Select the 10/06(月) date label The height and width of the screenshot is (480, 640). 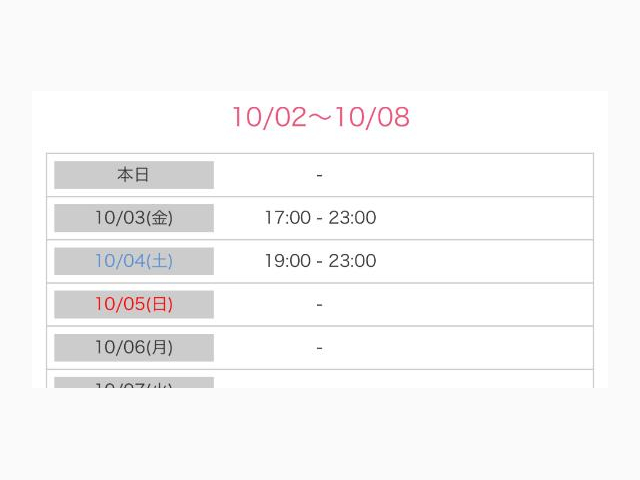coord(133,347)
